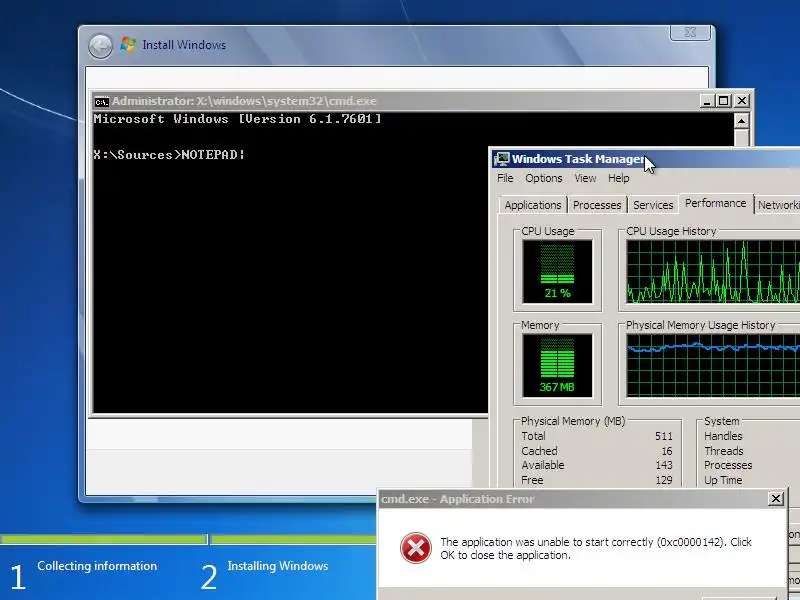Select the Performance tab
Viewport: 800px width, 600px height.
(715, 203)
